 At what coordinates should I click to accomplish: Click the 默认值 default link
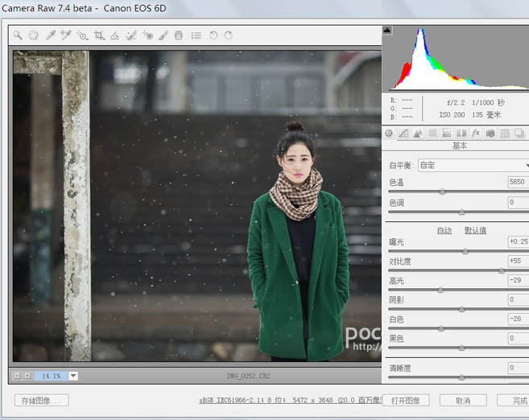point(475,231)
